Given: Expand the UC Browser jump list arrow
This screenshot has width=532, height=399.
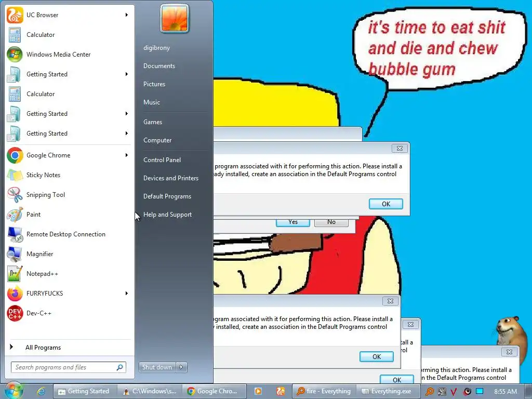Looking at the screenshot, I should tap(127, 15).
